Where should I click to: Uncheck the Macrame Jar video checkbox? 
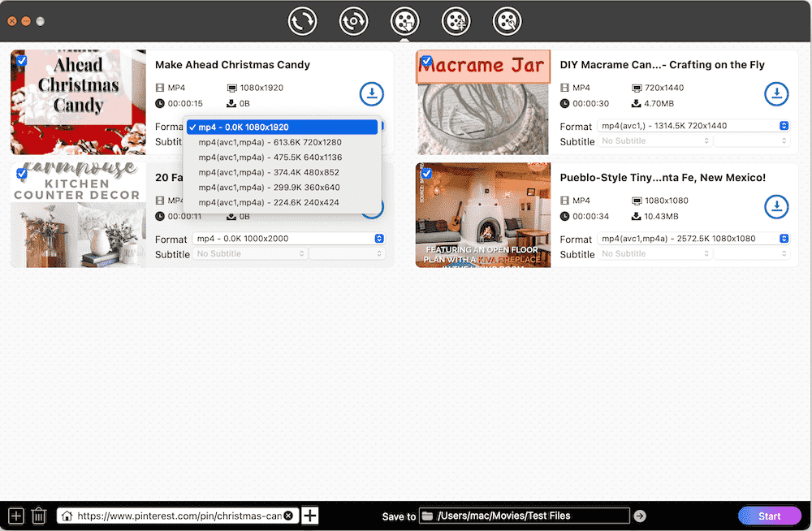coord(426,61)
